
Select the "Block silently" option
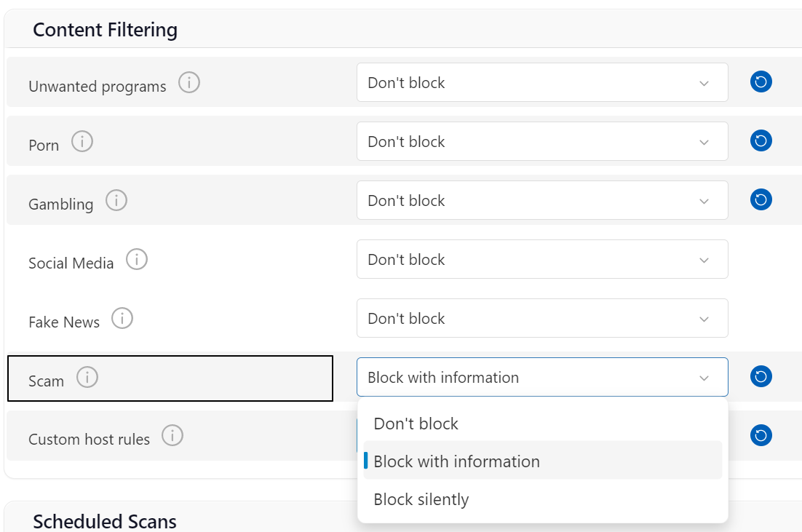(x=421, y=499)
